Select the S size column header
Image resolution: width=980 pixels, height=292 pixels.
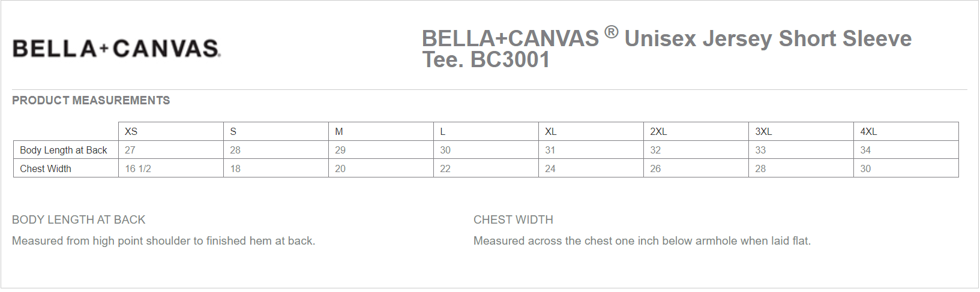tap(233, 131)
